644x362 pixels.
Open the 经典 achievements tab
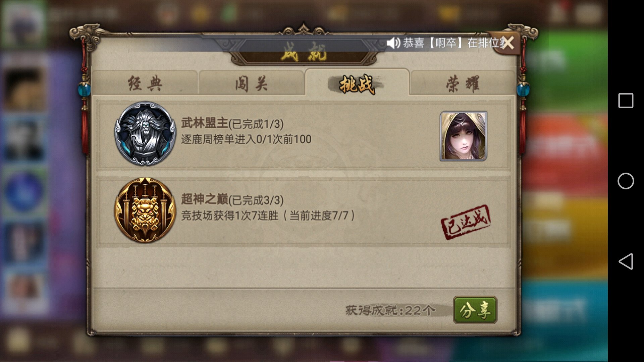(145, 83)
